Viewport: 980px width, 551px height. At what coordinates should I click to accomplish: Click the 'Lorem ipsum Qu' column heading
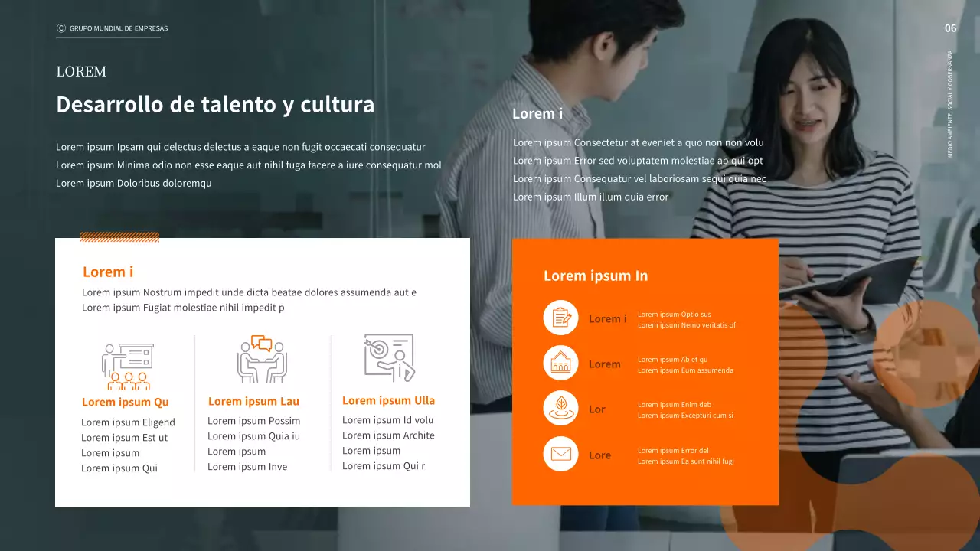pos(125,402)
